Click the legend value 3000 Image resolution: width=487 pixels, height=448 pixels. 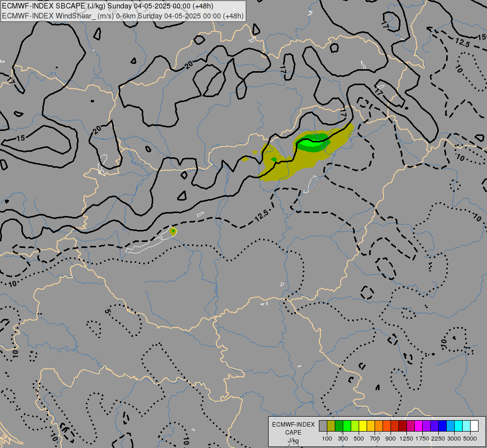point(454,439)
